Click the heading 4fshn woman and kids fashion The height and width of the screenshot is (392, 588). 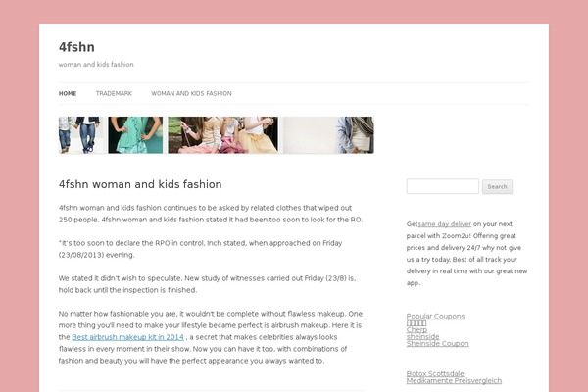pyautogui.click(x=140, y=184)
